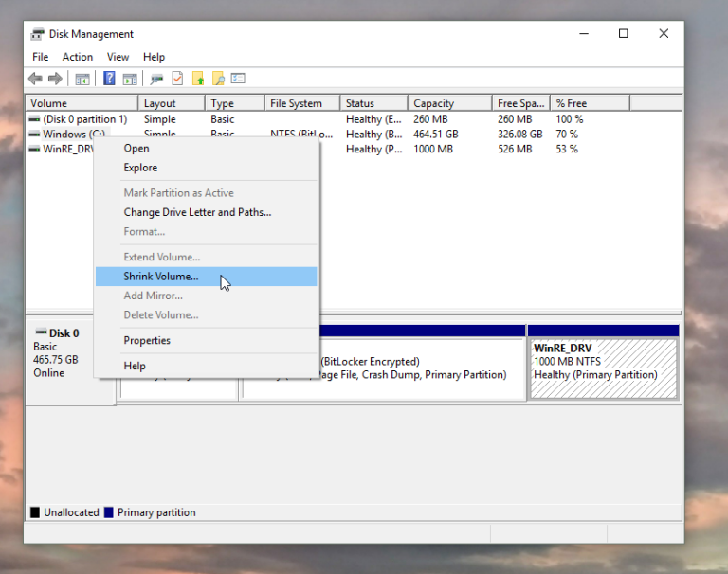Click the black Unallocated legend swatch

click(x=35, y=512)
